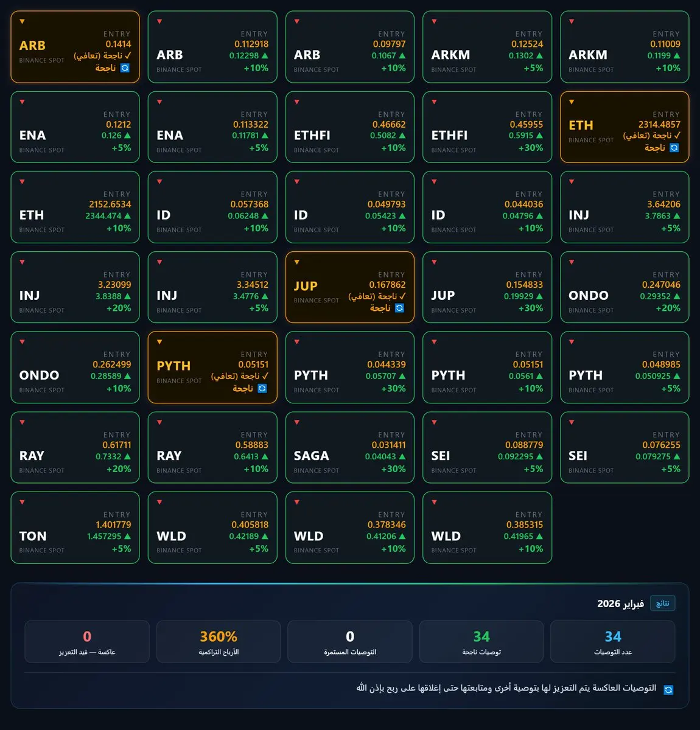700x730 pixels.
Task: Expand the red triangle on the ENA 0.1212 card
Action: coord(23,102)
